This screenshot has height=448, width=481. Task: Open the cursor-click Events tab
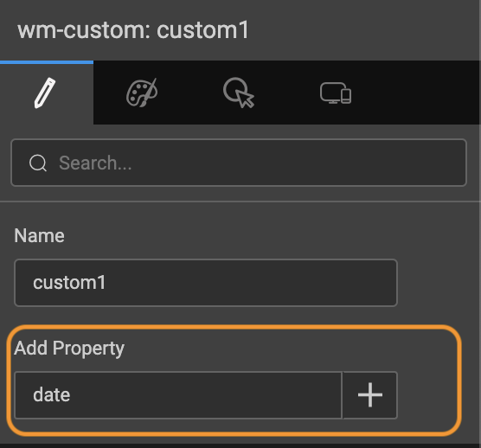point(239,93)
